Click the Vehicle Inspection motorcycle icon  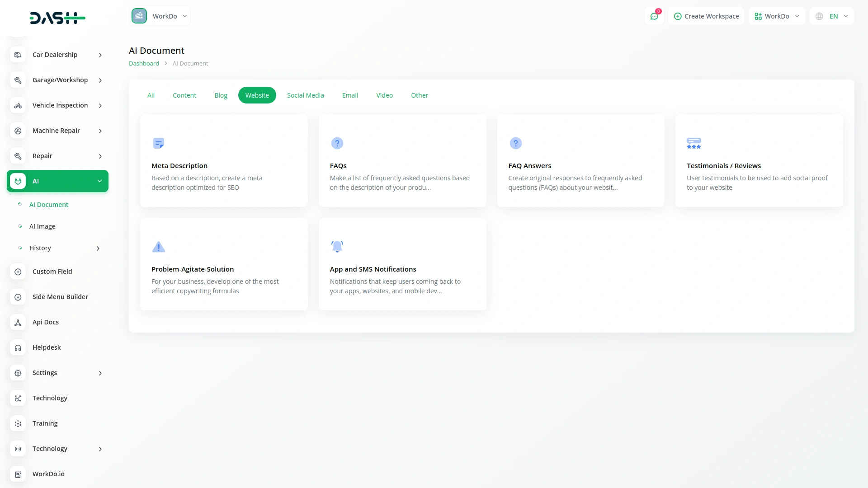(x=18, y=105)
